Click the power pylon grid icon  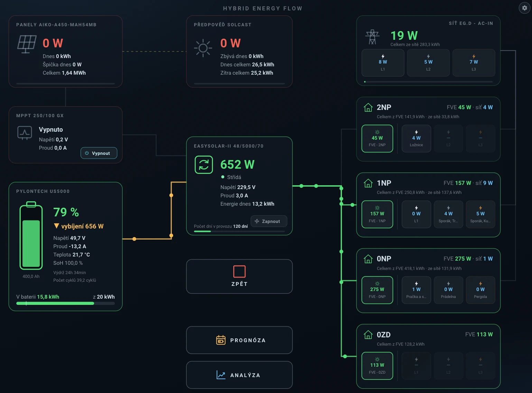[x=372, y=37]
